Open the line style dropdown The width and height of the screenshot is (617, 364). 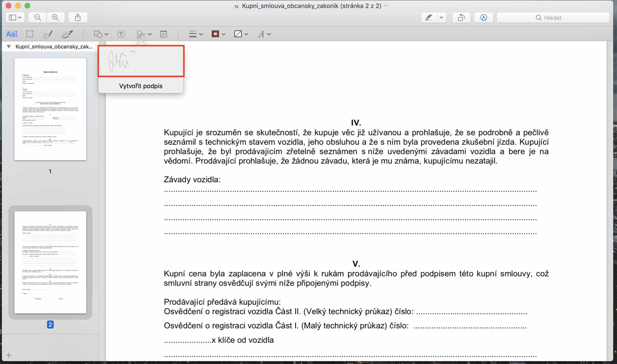coord(196,34)
